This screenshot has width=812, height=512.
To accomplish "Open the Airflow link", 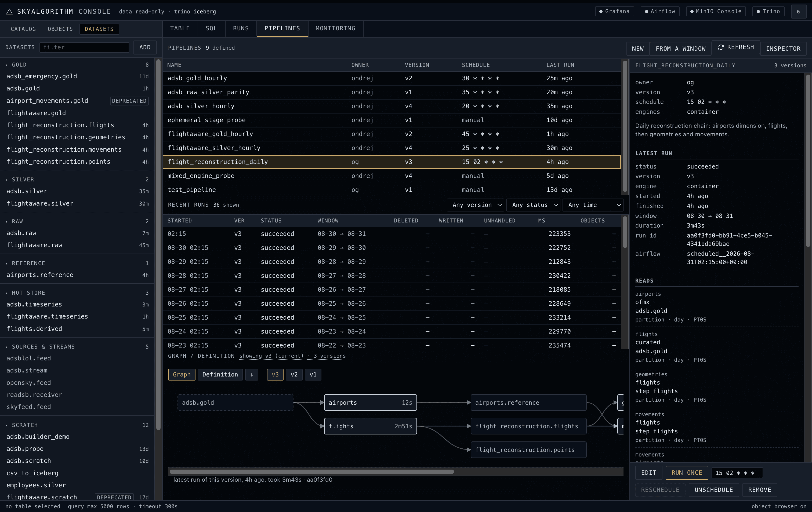I will tap(660, 12).
